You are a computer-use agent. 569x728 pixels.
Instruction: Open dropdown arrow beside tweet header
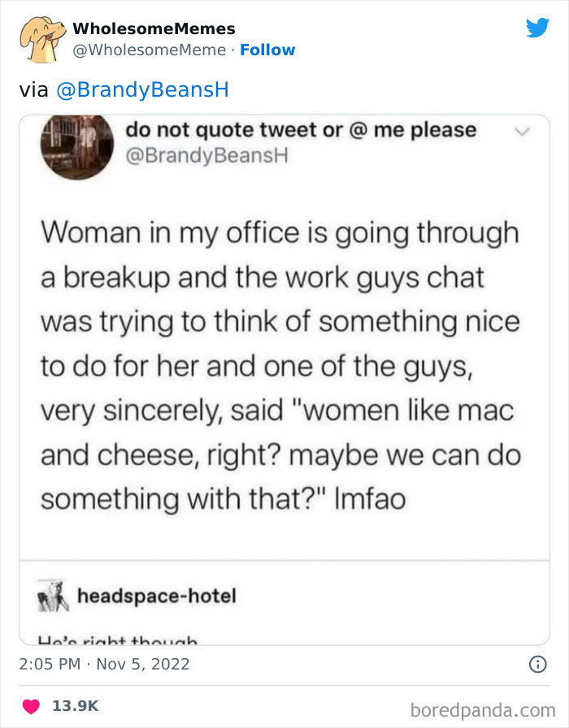click(x=523, y=129)
